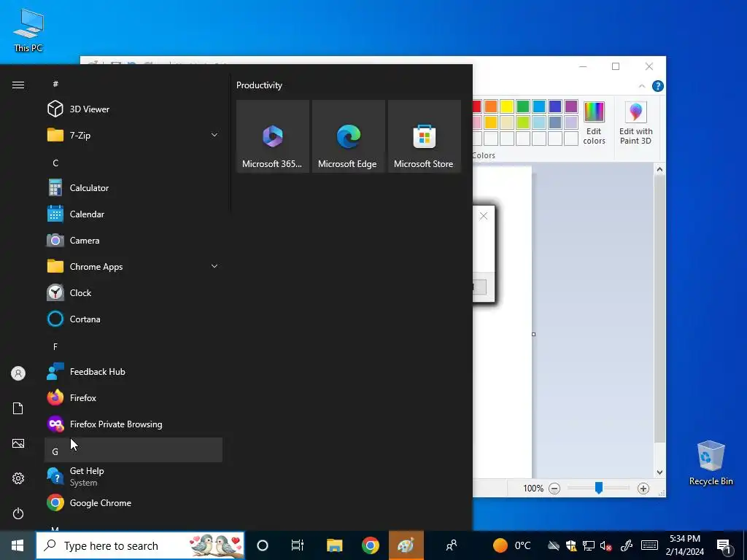Open Chrome from the taskbar
The image size is (747, 560).
click(x=370, y=545)
